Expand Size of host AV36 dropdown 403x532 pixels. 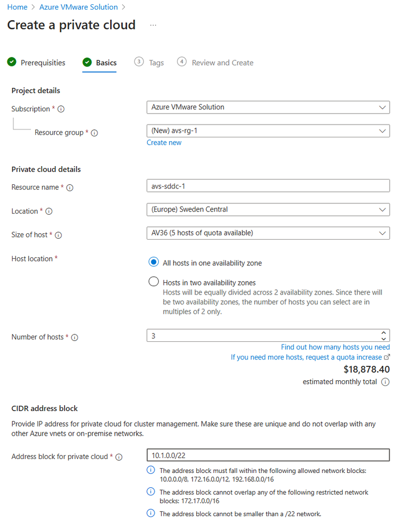point(268,233)
